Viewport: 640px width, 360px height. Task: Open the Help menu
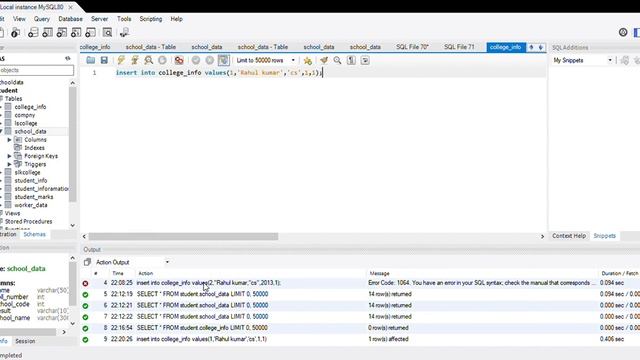[176, 19]
